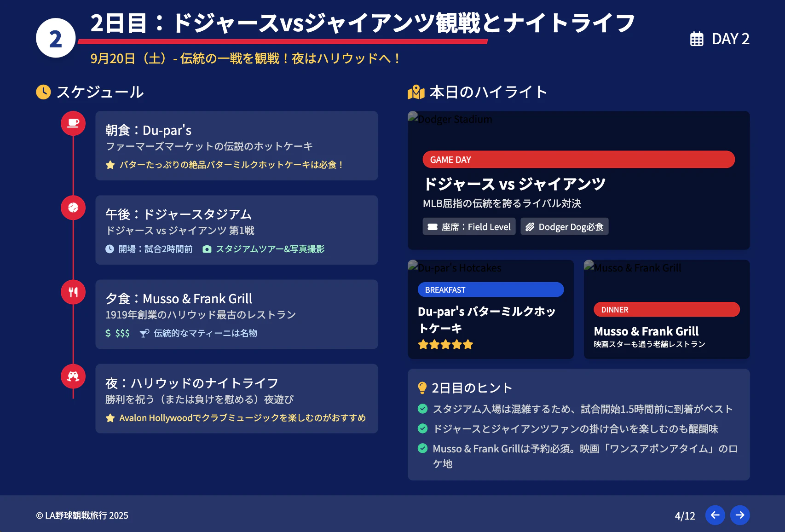The width and height of the screenshot is (785, 532).
Task: Select the fork and knife dinner icon
Action: click(73, 292)
